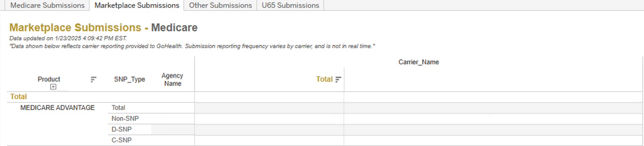
Task: Go to the U65 Submissions tab
Action: tap(290, 5)
